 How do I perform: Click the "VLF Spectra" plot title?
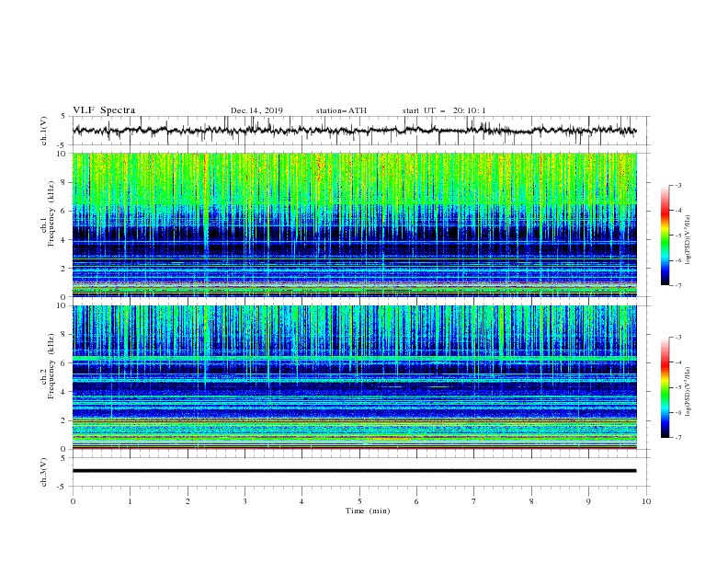click(x=104, y=110)
